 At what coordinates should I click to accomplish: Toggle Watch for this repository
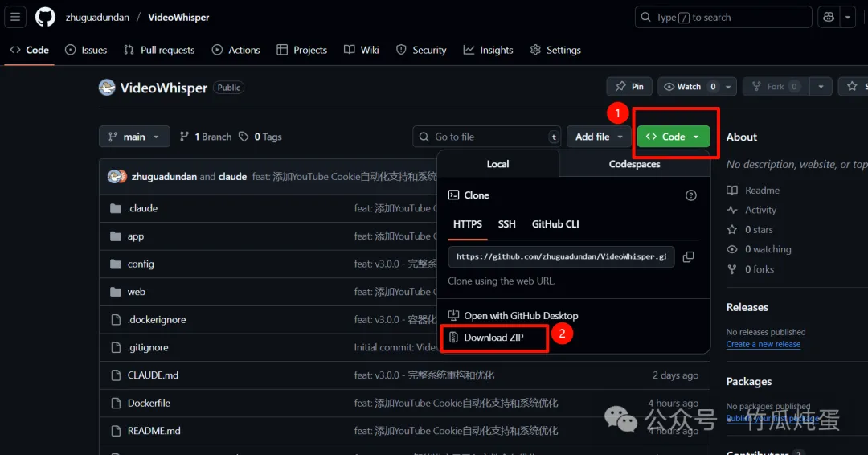pyautogui.click(x=688, y=86)
